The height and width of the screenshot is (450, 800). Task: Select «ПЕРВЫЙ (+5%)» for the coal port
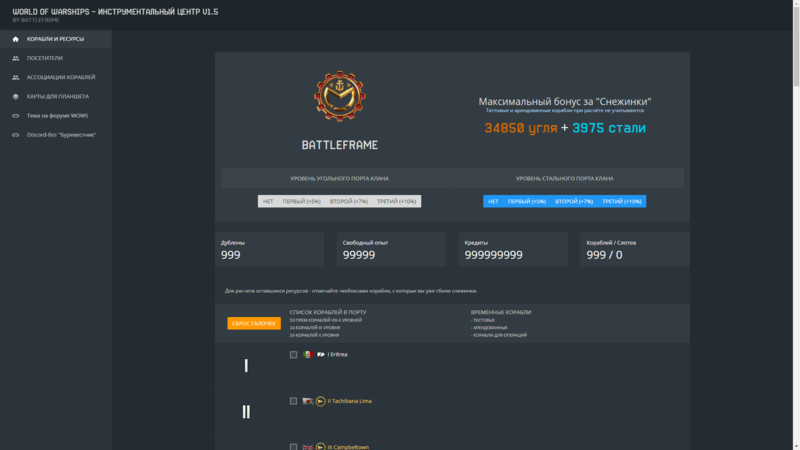point(302,202)
